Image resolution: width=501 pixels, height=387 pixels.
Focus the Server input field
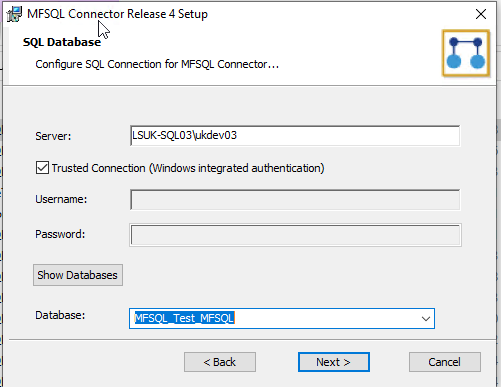point(295,135)
